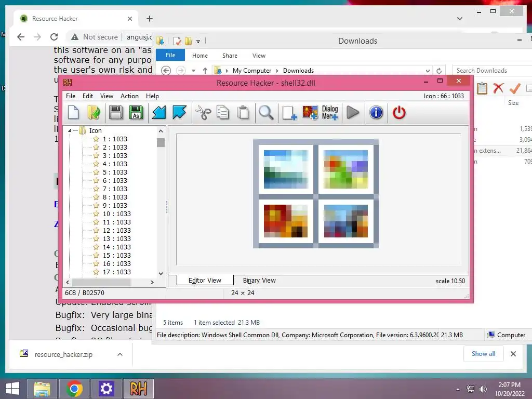The width and height of the screenshot is (532, 399).
Task: Click the Show all downloads button
Action: pyautogui.click(x=484, y=354)
